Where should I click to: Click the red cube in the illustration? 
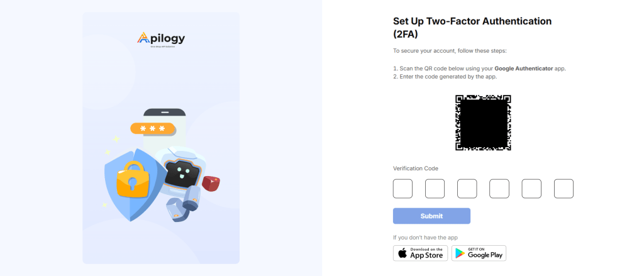[x=211, y=183]
